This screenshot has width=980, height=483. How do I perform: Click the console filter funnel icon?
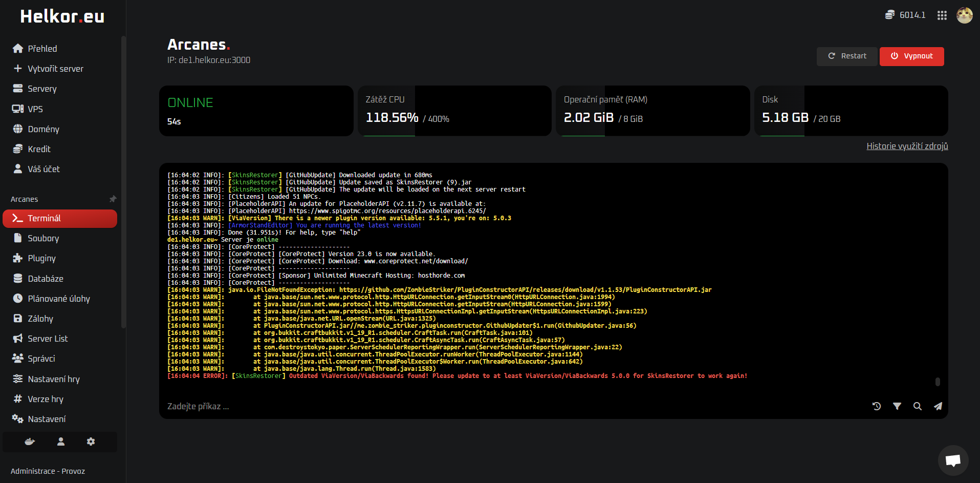tap(897, 406)
